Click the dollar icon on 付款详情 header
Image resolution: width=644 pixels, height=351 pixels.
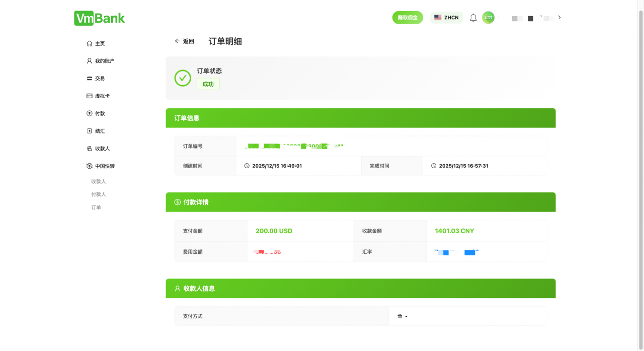pyautogui.click(x=177, y=202)
